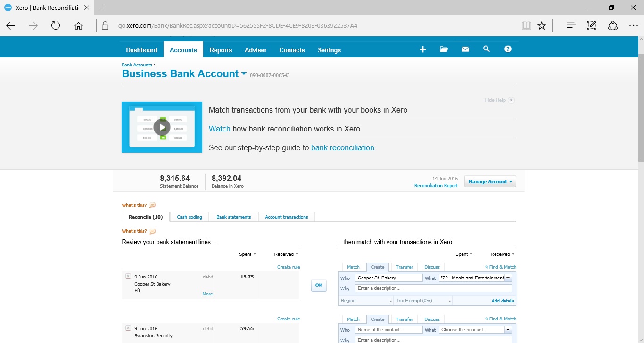Open the browser Hub icon
This screenshot has width=644, height=343.
(x=571, y=25)
